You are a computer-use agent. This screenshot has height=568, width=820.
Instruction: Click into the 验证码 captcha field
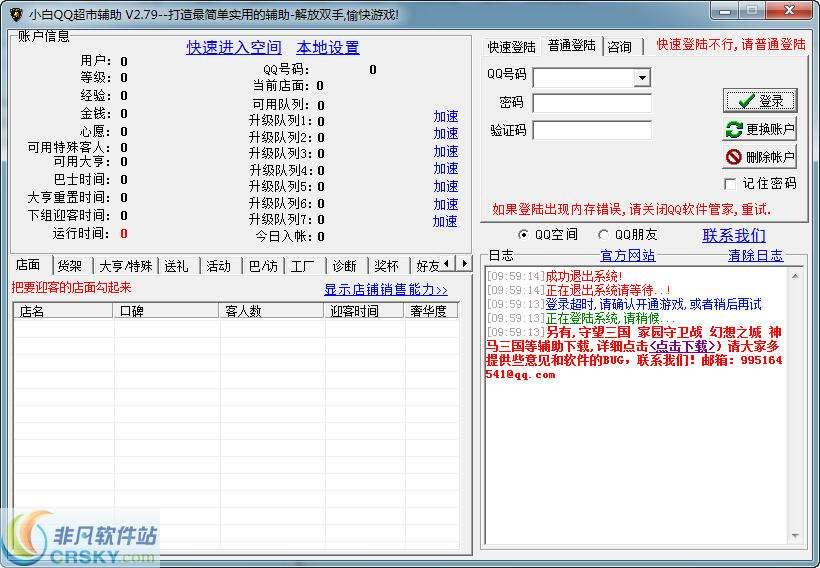(x=592, y=130)
